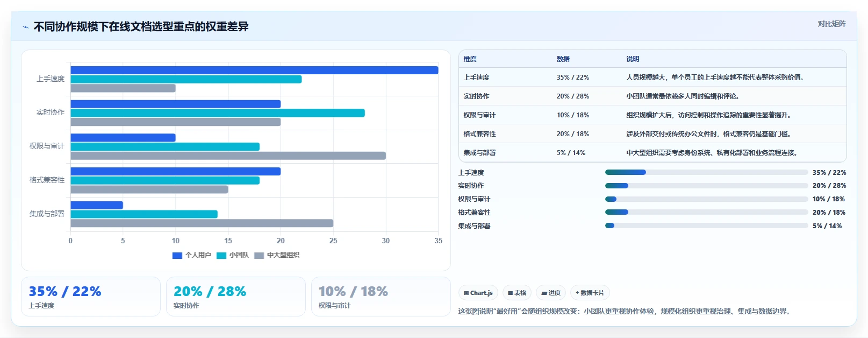The width and height of the screenshot is (868, 338).
Task: Click the small icon before the chart title
Action: [x=25, y=27]
